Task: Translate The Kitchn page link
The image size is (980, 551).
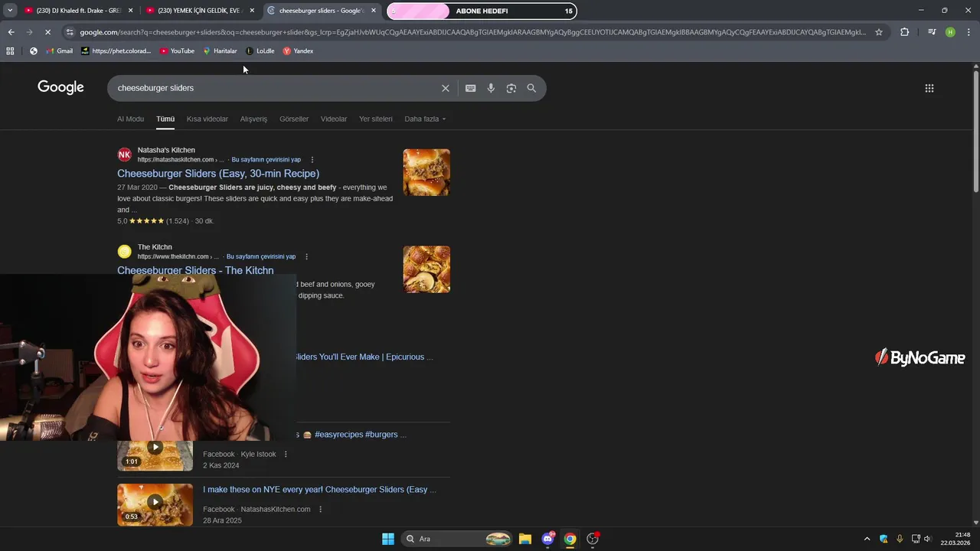Action: [260, 257]
